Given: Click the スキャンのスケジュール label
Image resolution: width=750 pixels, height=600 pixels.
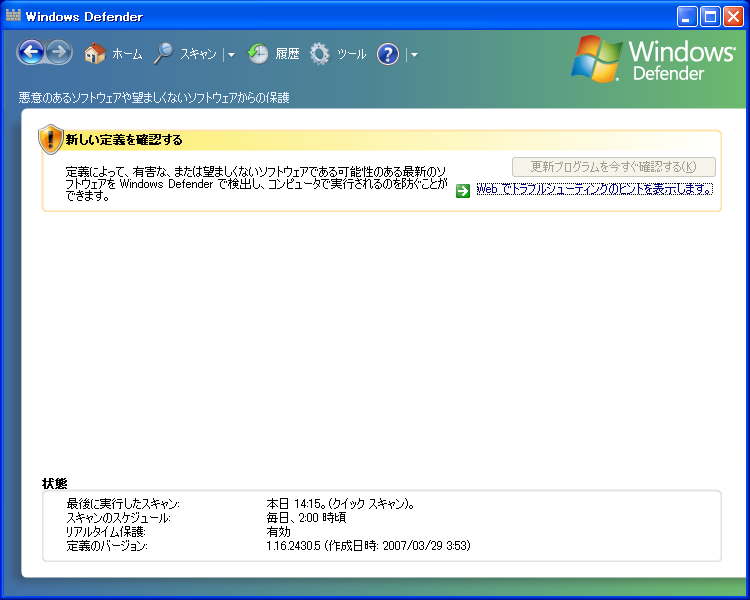Looking at the screenshot, I should point(118,518).
